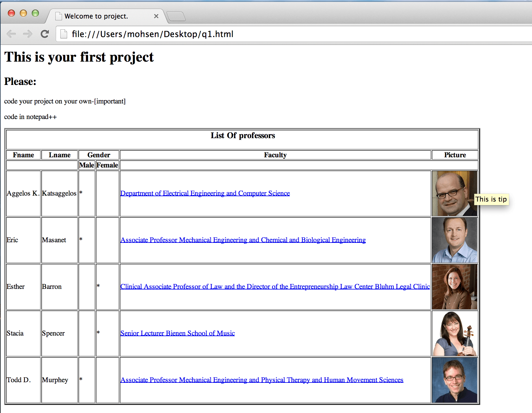
Task: Click Esther Barron's photo
Action: click(x=454, y=287)
